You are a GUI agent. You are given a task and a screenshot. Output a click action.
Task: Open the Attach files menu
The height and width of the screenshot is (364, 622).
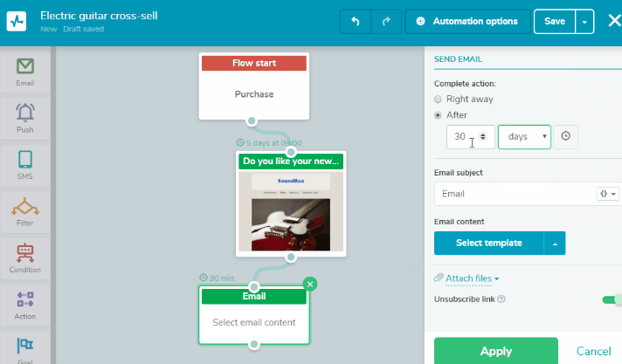[472, 278]
